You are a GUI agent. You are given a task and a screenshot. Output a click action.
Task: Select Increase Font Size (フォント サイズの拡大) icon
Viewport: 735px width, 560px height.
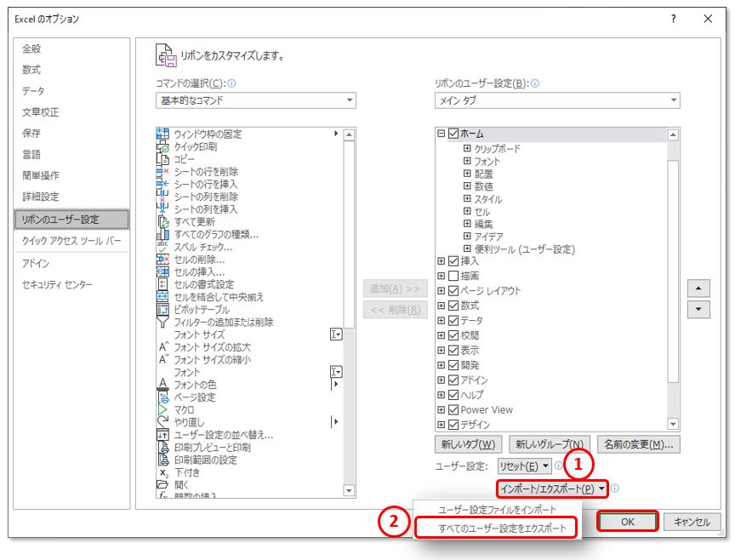[x=162, y=347]
